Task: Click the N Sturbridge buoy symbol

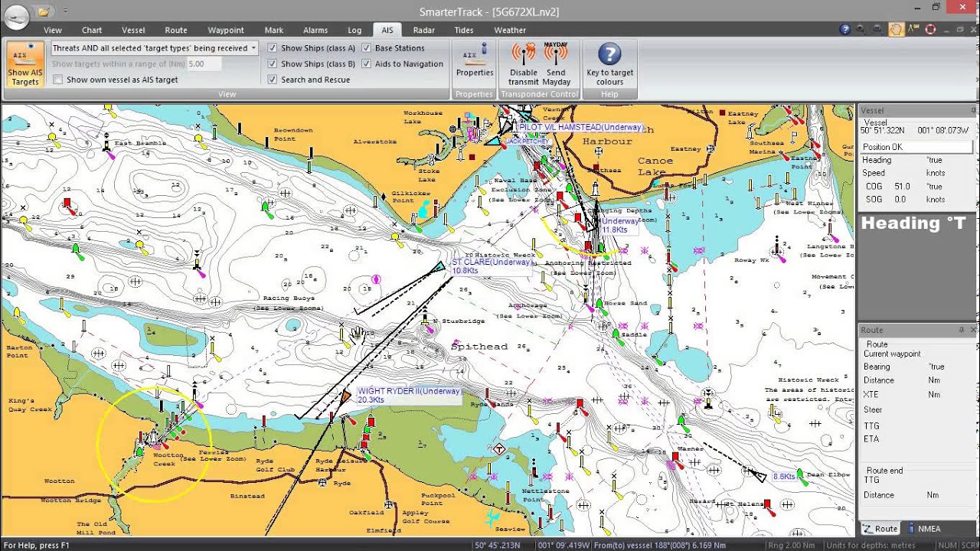Action: (425, 318)
